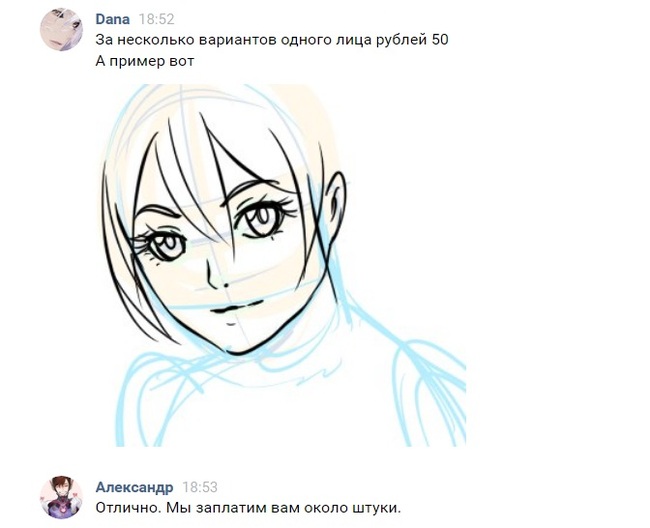Click the 18:53 message timestamp

(x=200, y=487)
